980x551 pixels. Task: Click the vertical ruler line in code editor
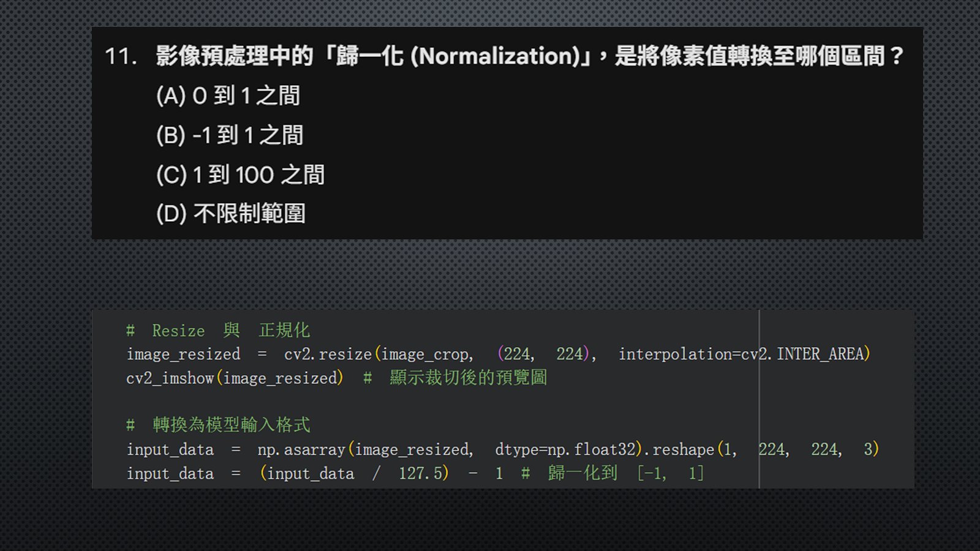(759, 404)
